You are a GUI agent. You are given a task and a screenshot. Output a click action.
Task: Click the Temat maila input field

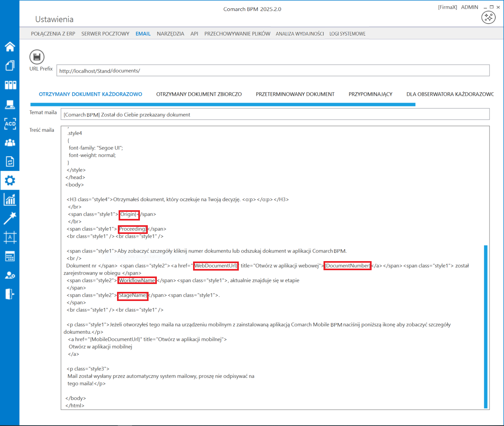275,114
